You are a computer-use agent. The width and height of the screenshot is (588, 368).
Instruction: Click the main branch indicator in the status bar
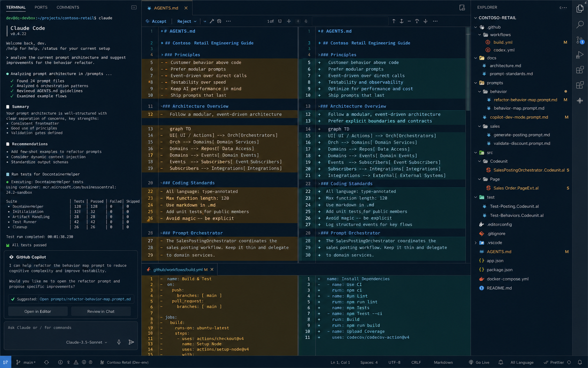pos(26,362)
